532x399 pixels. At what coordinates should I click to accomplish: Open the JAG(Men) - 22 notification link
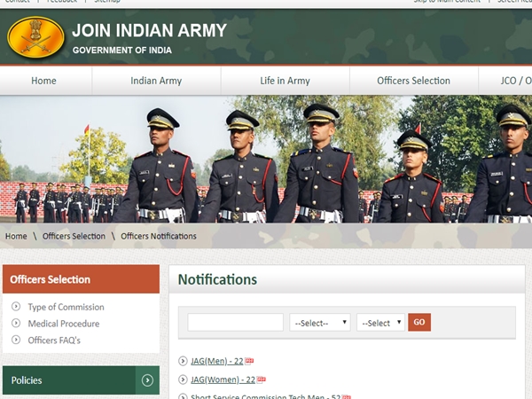(x=216, y=361)
